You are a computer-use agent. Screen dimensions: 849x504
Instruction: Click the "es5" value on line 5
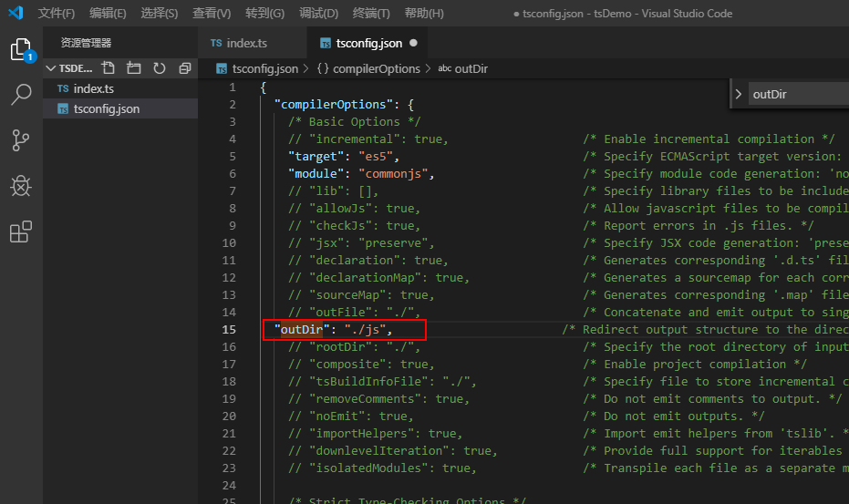point(375,157)
